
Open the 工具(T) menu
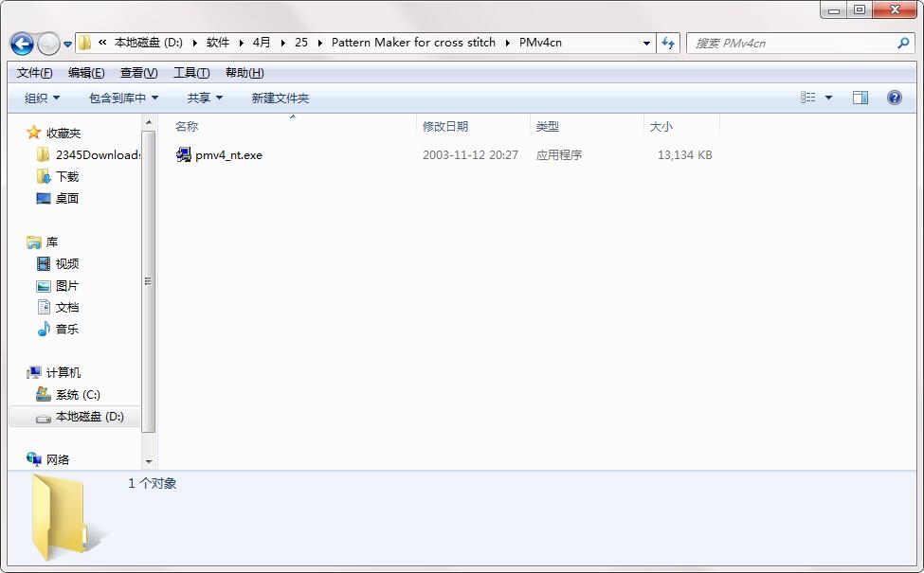191,72
